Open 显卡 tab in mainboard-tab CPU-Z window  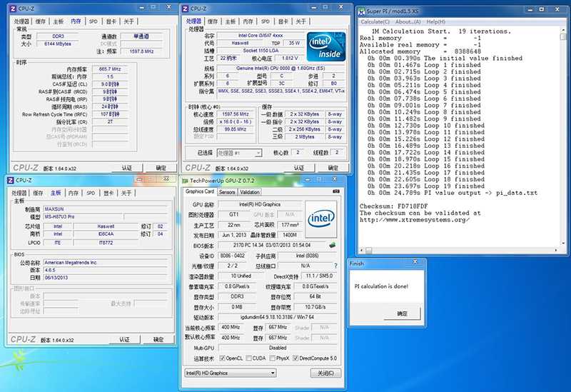pos(108,193)
